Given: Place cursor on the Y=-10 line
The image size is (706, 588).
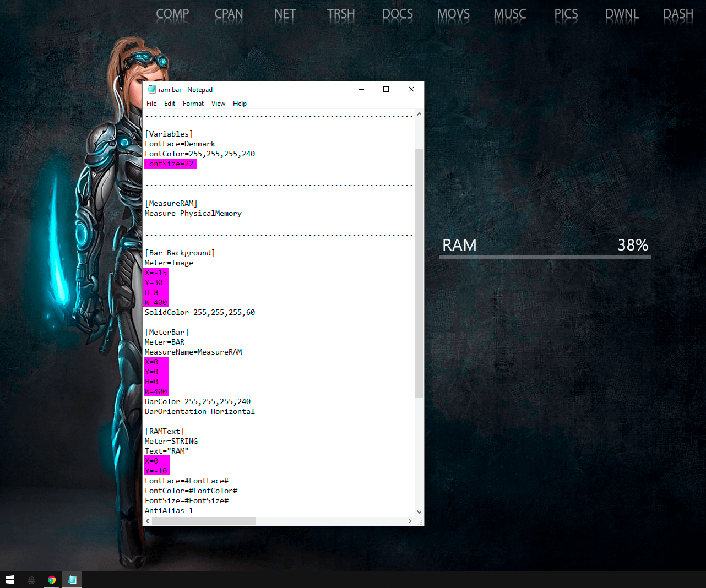Looking at the screenshot, I should (156, 471).
